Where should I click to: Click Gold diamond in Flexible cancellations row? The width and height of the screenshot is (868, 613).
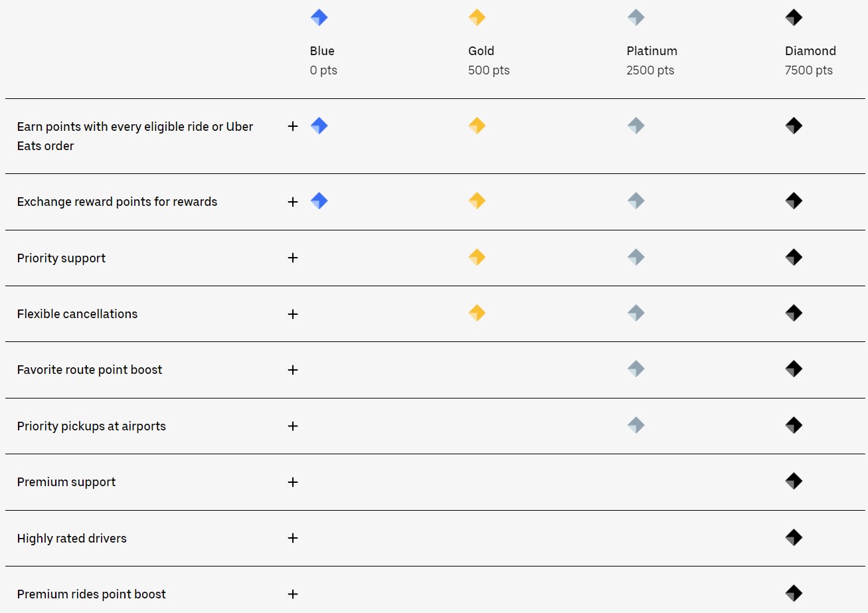click(477, 313)
